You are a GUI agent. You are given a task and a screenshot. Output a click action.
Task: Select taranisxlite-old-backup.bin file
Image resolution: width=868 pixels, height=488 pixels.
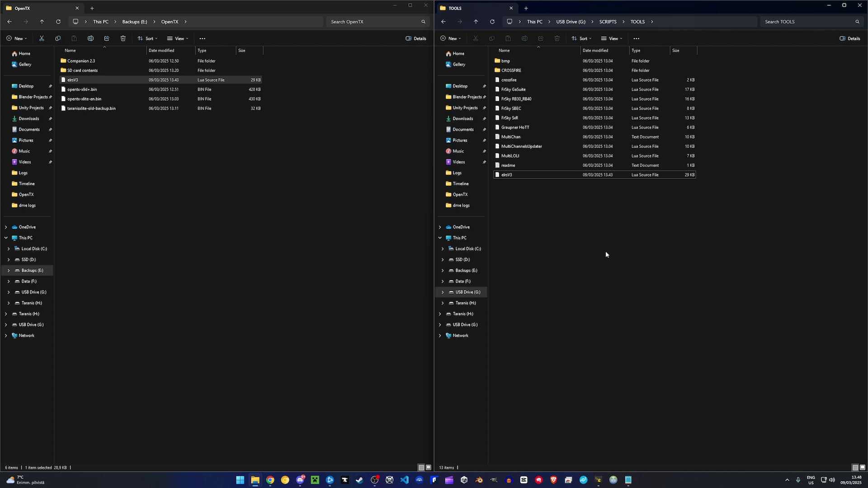[160, 108]
